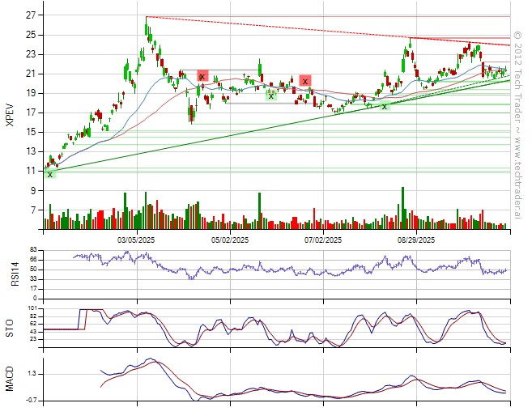The width and height of the screenshot is (532, 416).
Task: Select the green X marker before 08/29/2025
Action: point(385,106)
